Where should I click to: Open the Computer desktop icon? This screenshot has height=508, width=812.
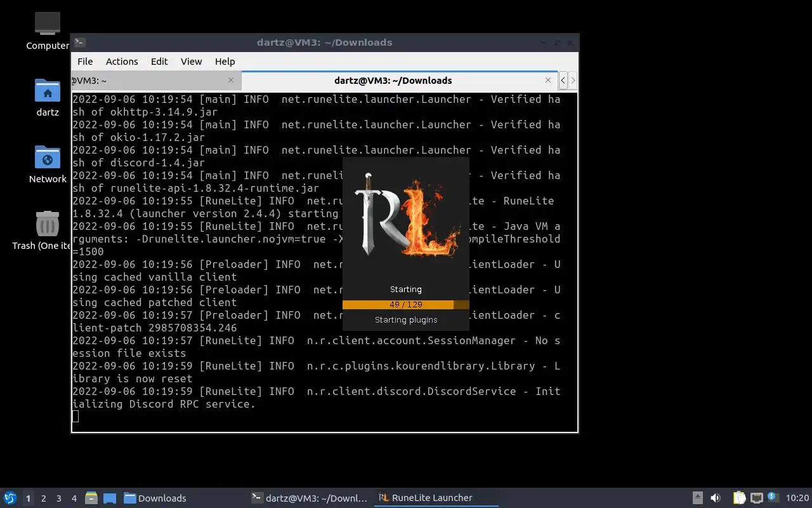48,24
